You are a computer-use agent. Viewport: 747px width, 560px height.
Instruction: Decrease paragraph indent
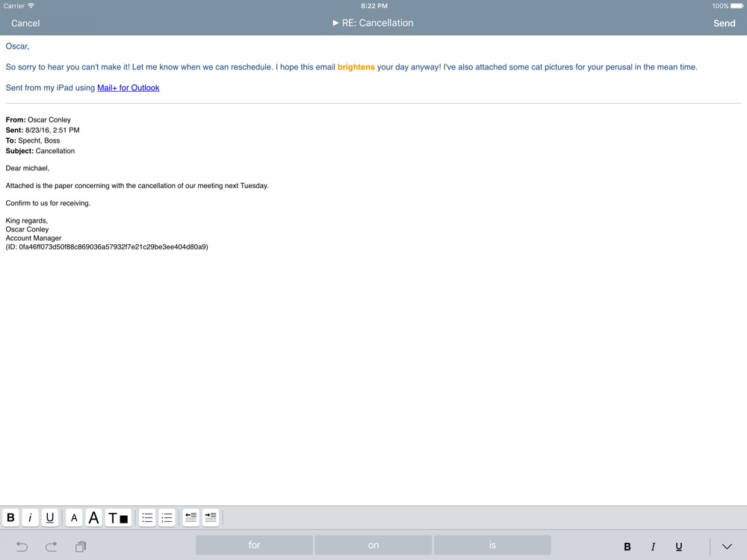(x=191, y=517)
